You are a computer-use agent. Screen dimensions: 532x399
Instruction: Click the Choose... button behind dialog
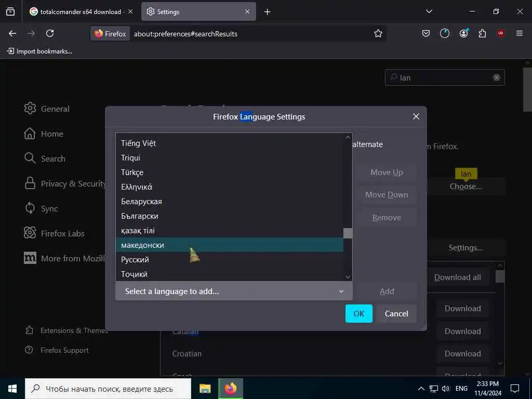coord(465,187)
